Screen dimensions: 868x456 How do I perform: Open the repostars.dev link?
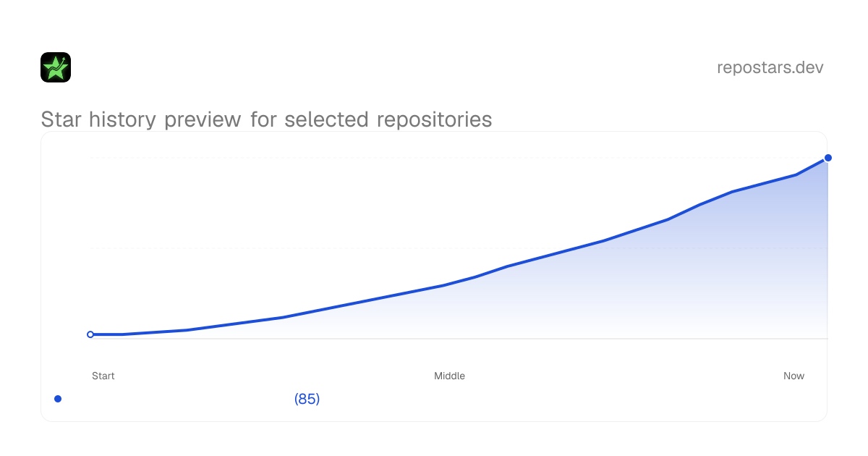coord(770,67)
